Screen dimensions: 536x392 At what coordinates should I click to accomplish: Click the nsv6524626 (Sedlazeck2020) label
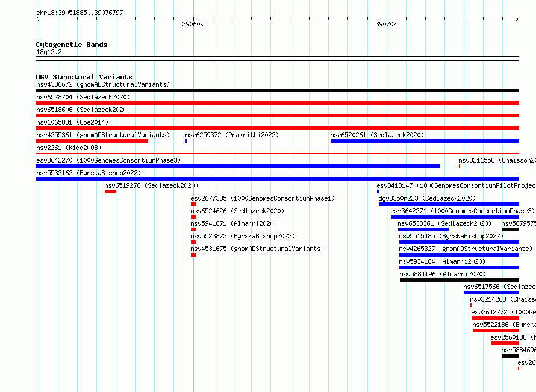(x=237, y=211)
